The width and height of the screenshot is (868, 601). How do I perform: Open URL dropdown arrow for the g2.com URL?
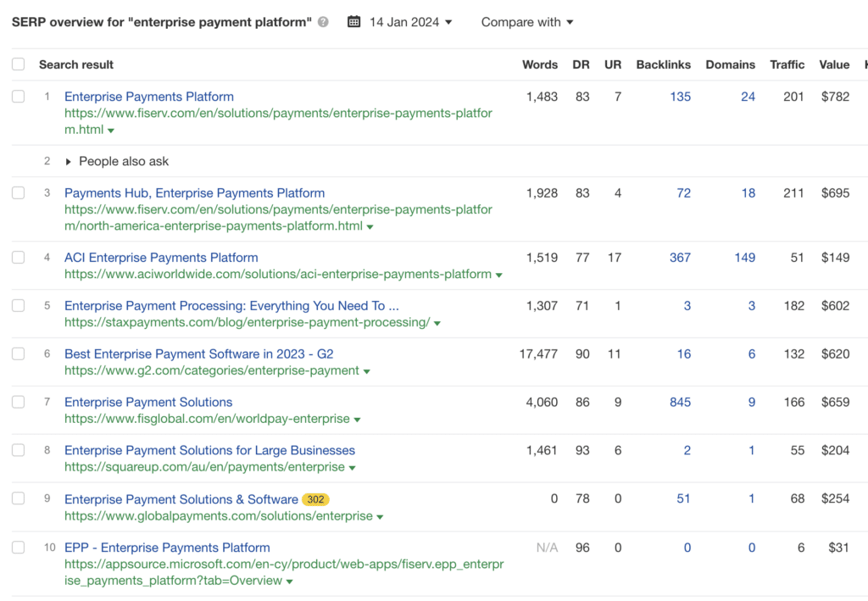pyautogui.click(x=366, y=371)
